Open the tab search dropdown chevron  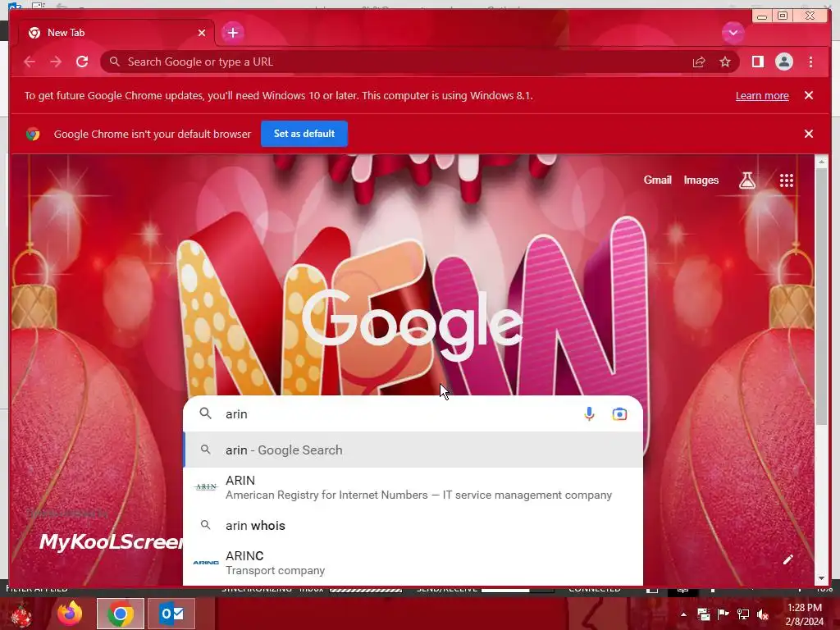coord(733,33)
